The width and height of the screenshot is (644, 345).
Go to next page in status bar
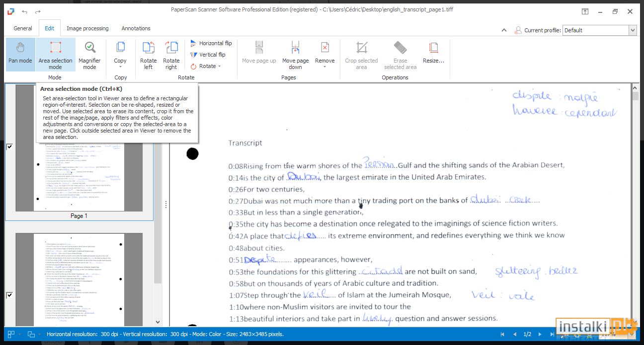pyautogui.click(x=541, y=335)
